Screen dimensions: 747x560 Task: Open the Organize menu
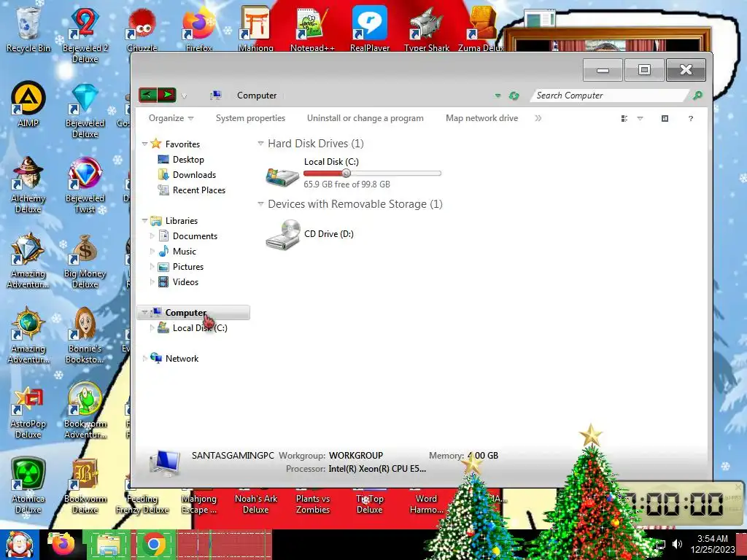point(171,118)
